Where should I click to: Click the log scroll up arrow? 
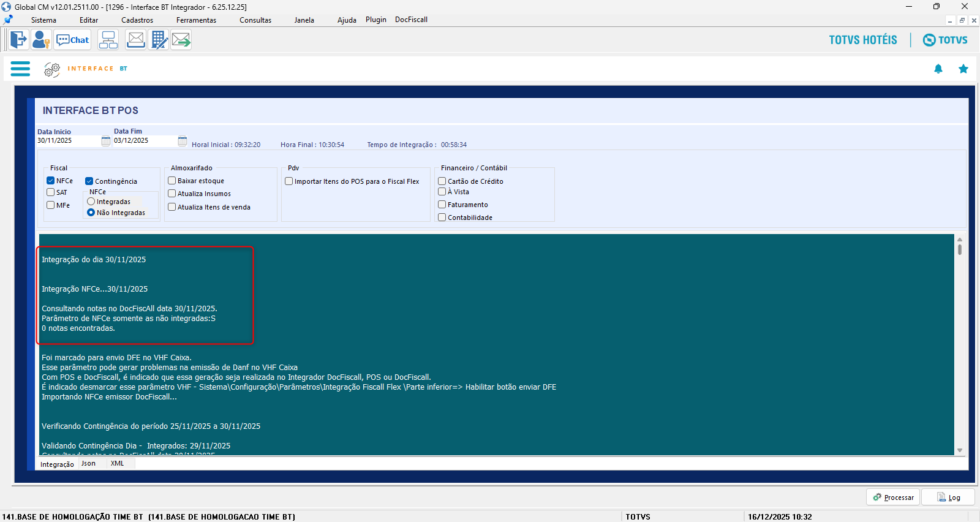point(960,240)
